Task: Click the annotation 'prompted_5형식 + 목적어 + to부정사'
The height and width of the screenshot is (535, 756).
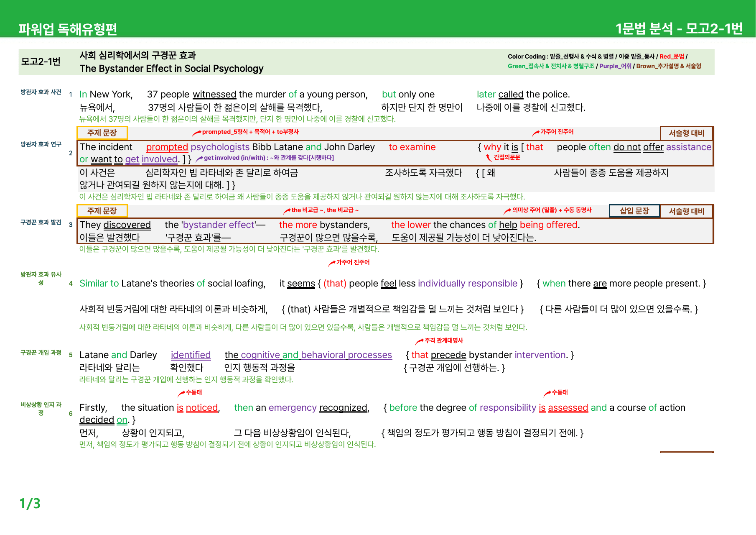Action: [250, 132]
